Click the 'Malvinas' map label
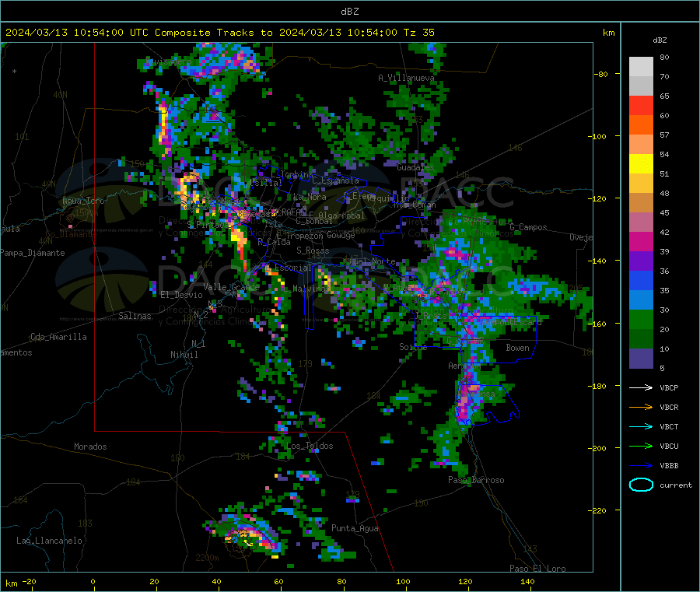This screenshot has height=592, width=700. click(307, 289)
